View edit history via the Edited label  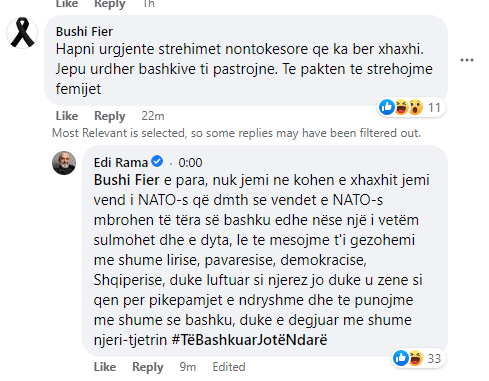point(229,367)
